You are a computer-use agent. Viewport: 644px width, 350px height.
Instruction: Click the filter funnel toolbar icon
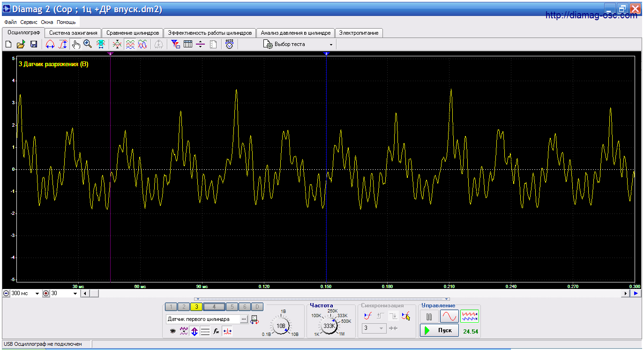point(175,44)
